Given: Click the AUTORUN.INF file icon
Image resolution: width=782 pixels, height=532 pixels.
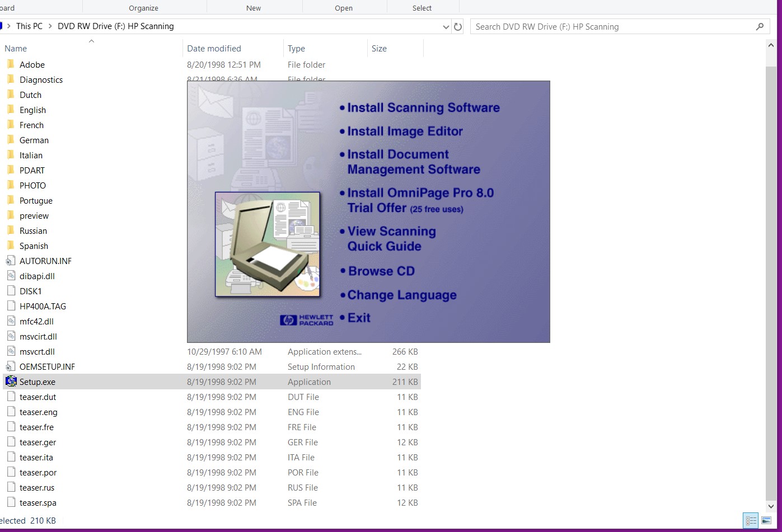Looking at the screenshot, I should (11, 261).
